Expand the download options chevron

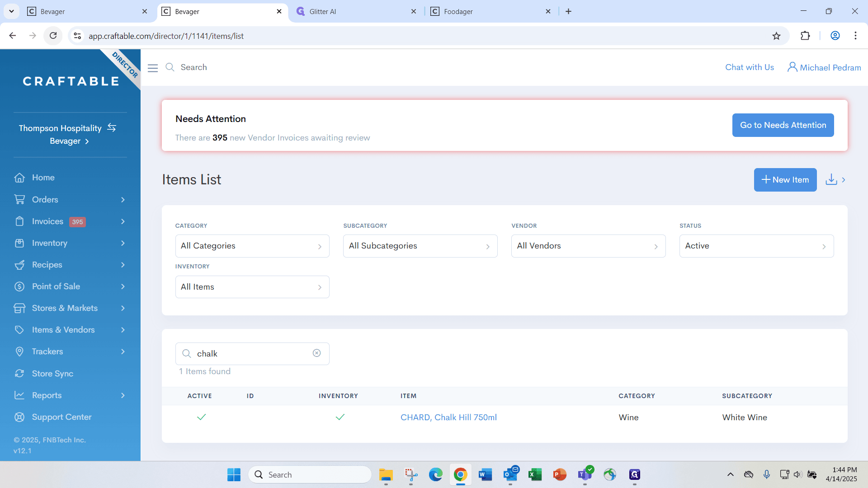[x=844, y=180]
